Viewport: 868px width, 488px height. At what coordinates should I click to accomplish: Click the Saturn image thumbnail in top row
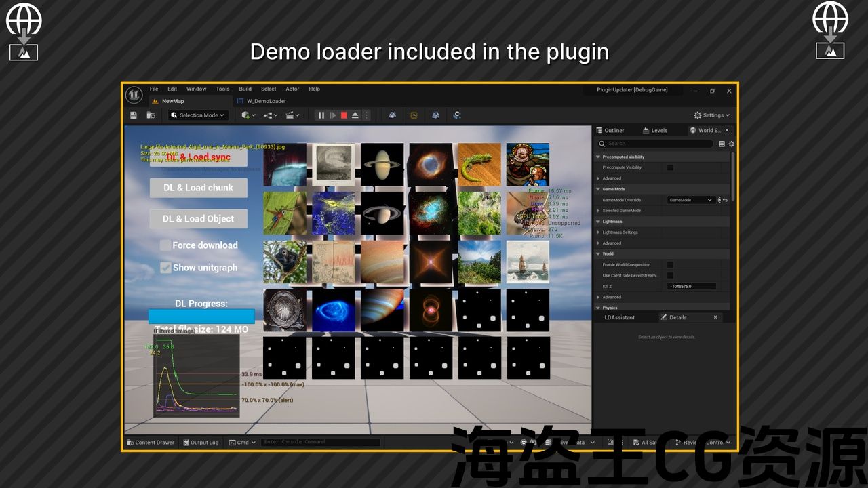click(x=382, y=165)
